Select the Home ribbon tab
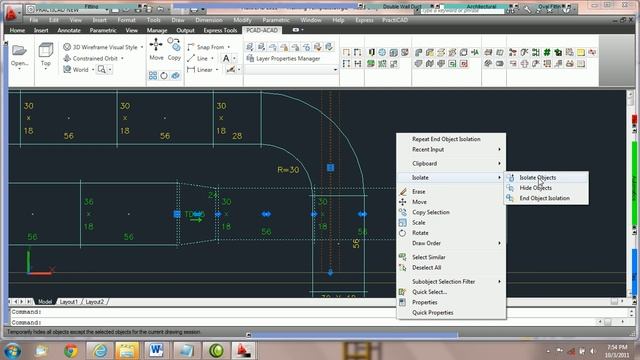640x360 pixels. point(17,30)
